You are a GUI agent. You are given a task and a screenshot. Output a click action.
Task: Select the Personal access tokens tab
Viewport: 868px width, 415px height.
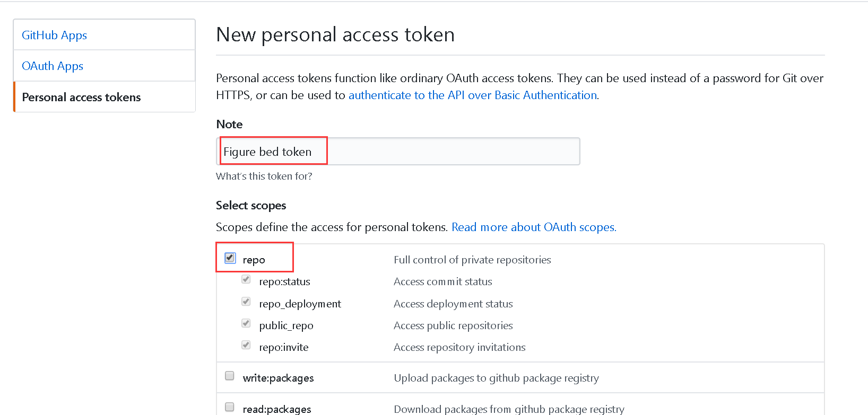click(x=81, y=97)
